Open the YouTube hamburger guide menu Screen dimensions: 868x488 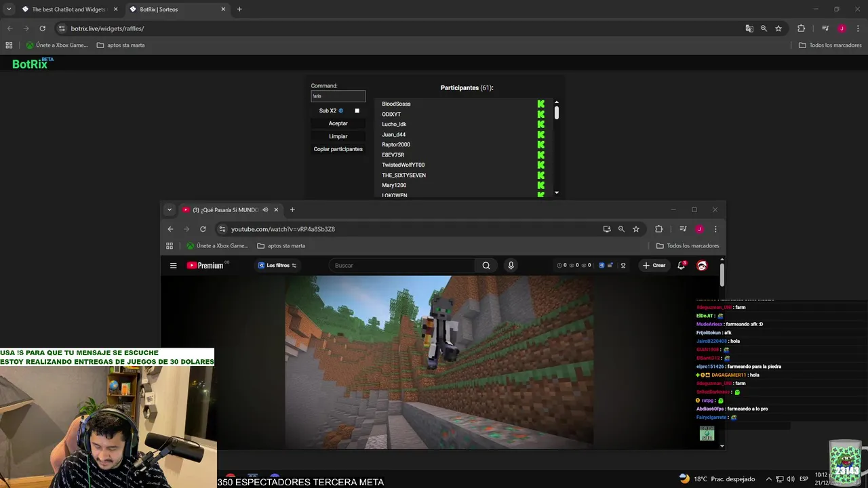click(174, 266)
